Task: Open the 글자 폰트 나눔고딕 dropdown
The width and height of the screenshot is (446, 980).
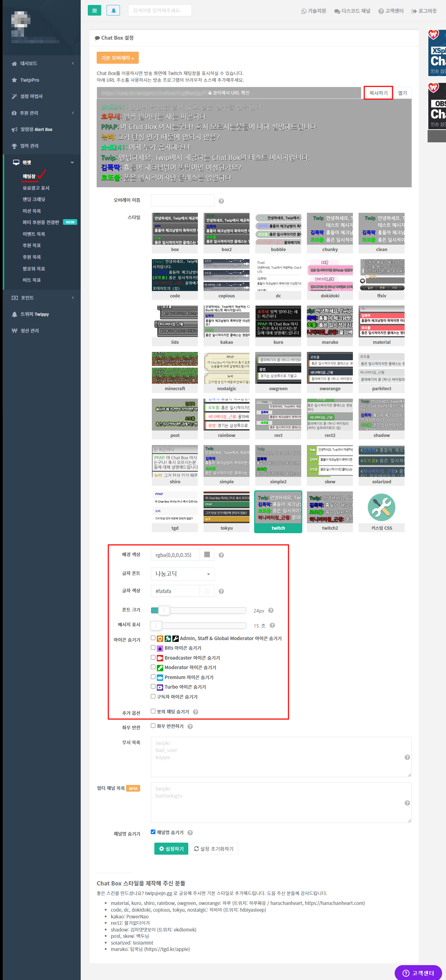Action: [183, 574]
